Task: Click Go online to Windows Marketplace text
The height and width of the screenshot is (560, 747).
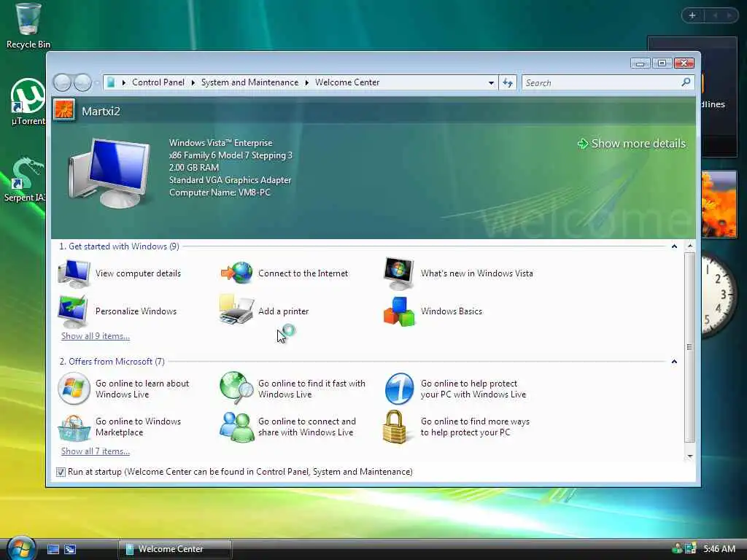Action: pyautogui.click(x=138, y=427)
